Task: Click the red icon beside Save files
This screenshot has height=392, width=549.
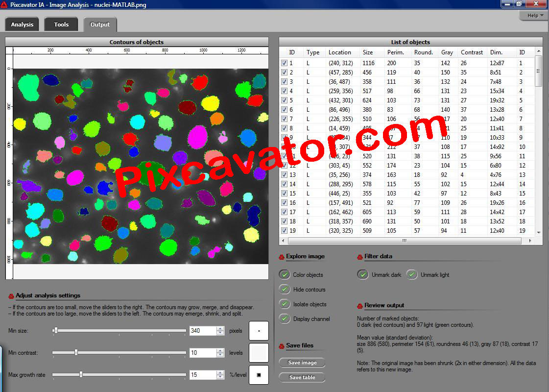Action: click(x=282, y=346)
